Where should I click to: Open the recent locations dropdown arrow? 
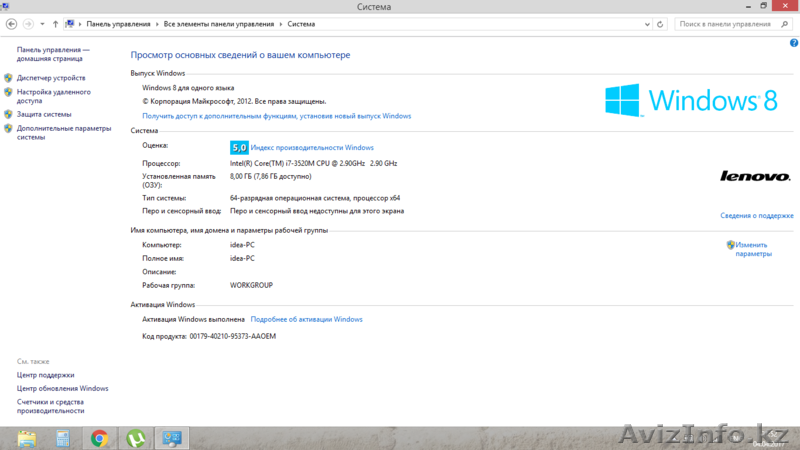coord(41,23)
